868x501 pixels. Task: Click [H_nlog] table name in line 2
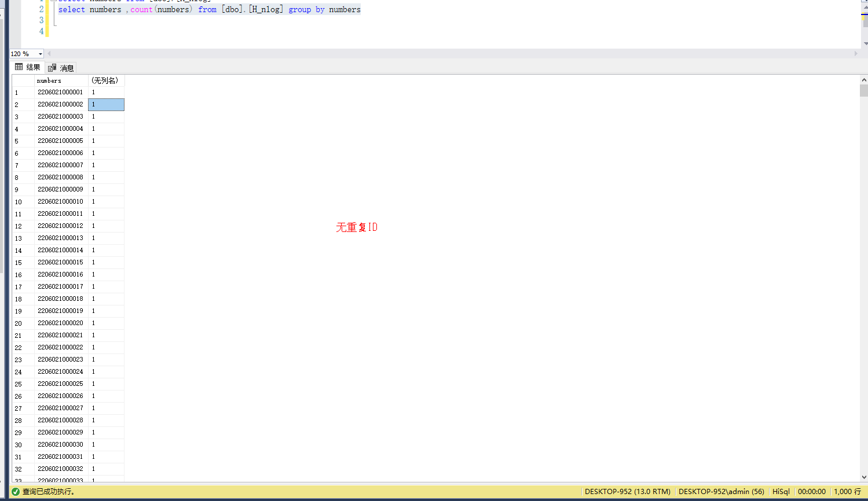pyautogui.click(x=266, y=9)
